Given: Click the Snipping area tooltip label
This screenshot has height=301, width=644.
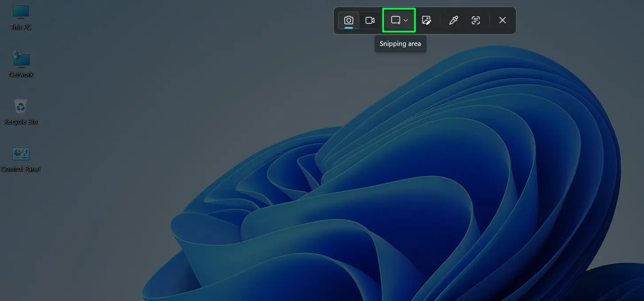Looking at the screenshot, I should pyautogui.click(x=400, y=43).
